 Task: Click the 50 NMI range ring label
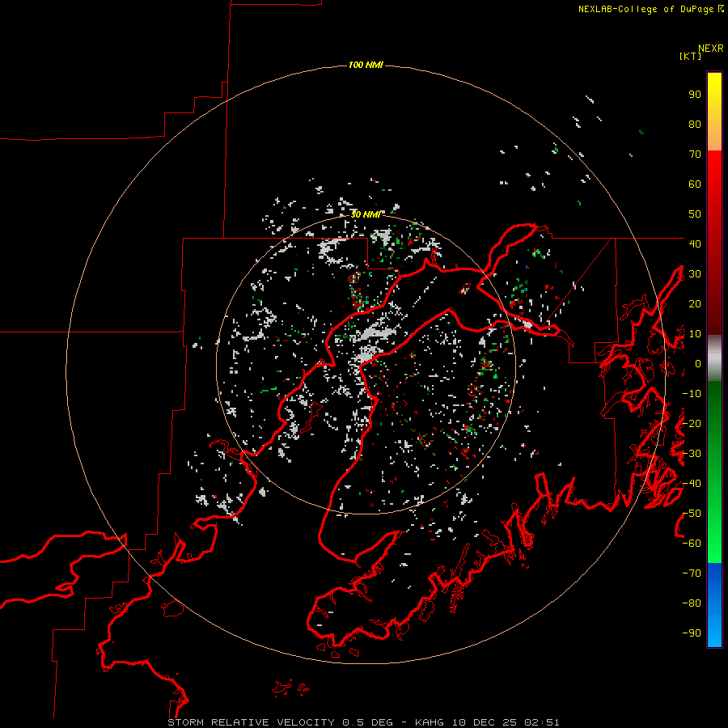coord(366,214)
